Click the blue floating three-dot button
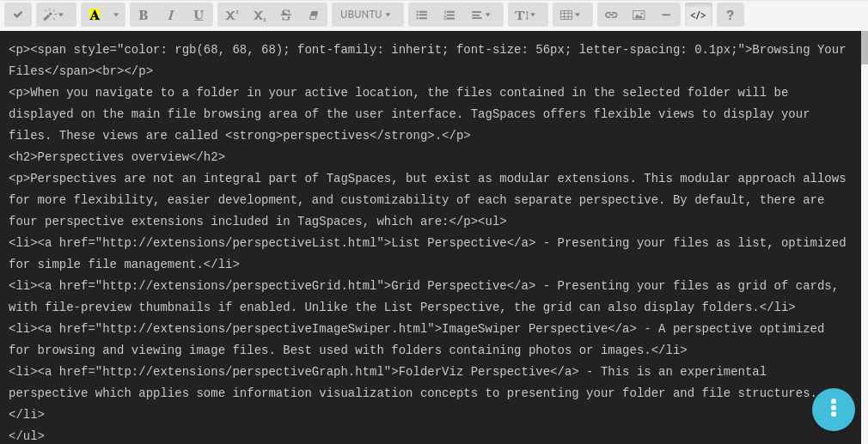Viewport: 868px width, 444px height. 833,409
